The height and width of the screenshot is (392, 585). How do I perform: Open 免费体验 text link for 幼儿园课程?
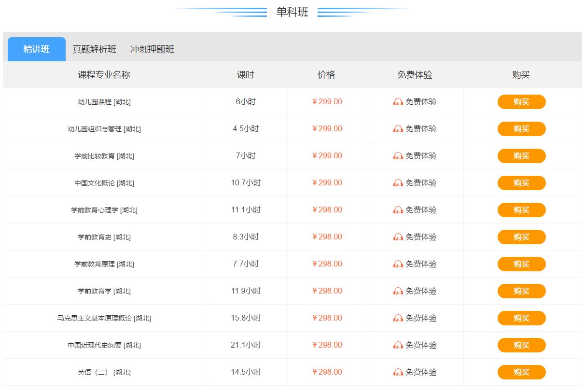coord(421,102)
